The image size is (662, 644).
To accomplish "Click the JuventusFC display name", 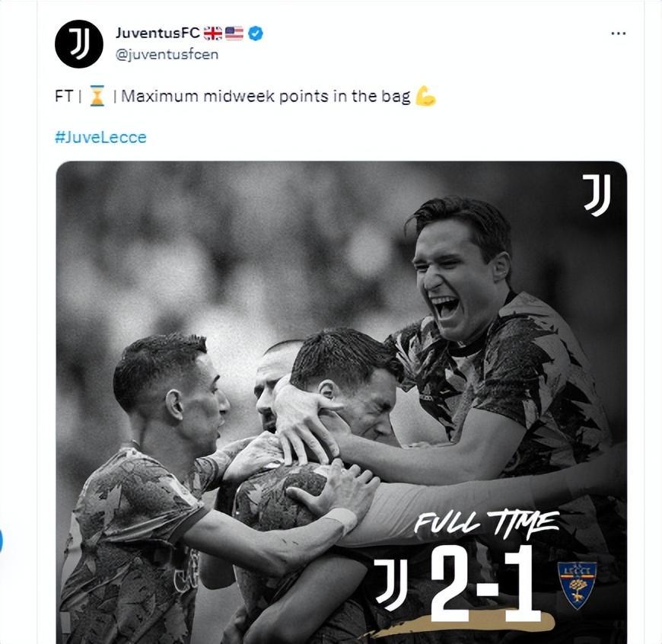I will pos(158,33).
